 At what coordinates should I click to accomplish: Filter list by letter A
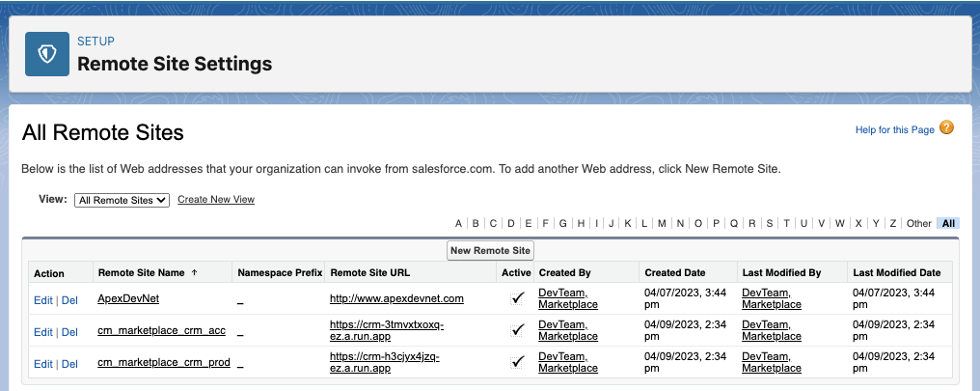(458, 223)
